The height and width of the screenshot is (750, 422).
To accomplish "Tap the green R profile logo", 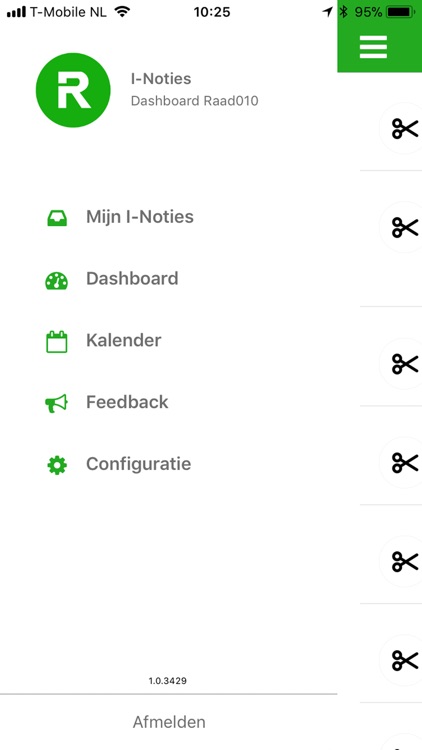I will tap(73, 90).
